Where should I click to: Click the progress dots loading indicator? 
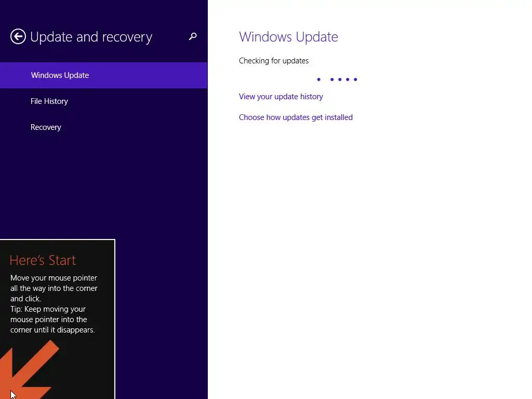point(337,79)
